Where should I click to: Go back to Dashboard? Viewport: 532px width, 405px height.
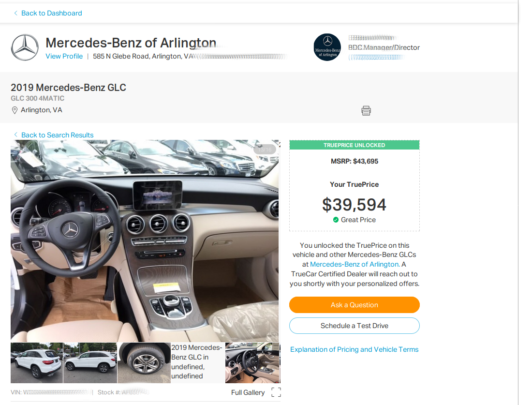pyautogui.click(x=51, y=13)
